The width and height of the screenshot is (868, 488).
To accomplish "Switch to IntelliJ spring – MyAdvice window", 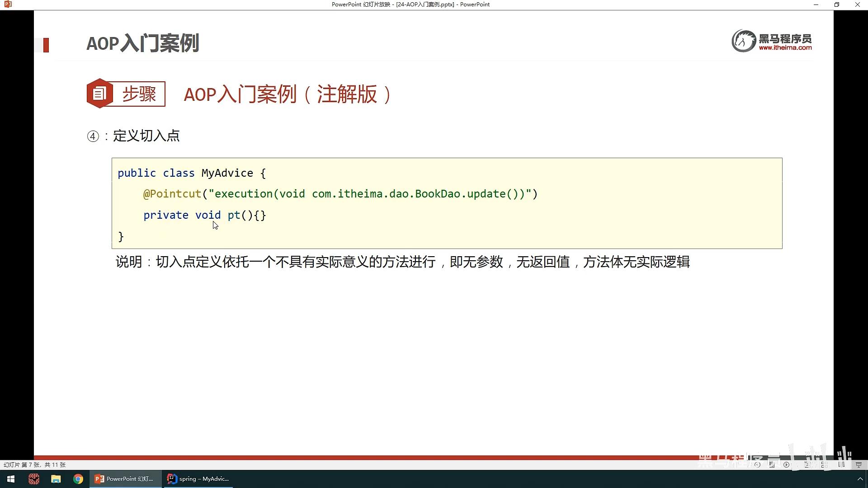I will [x=198, y=479].
